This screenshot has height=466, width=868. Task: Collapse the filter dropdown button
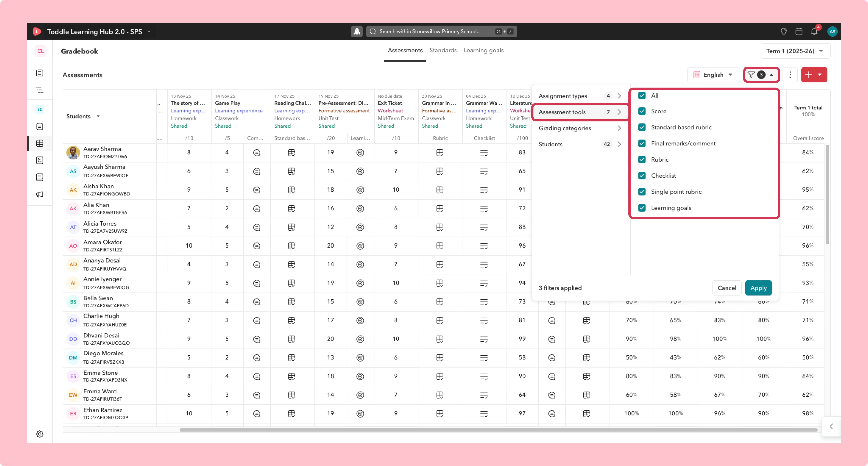pyautogui.click(x=761, y=75)
